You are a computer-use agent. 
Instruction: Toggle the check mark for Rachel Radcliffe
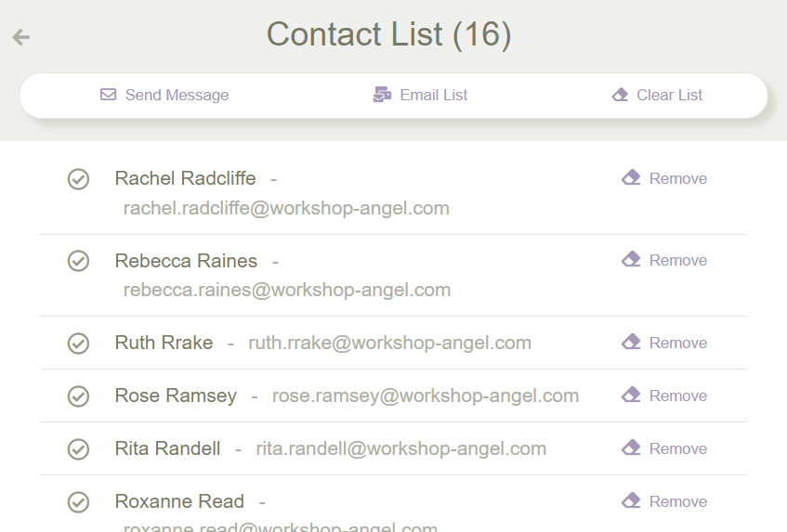pos(79,179)
